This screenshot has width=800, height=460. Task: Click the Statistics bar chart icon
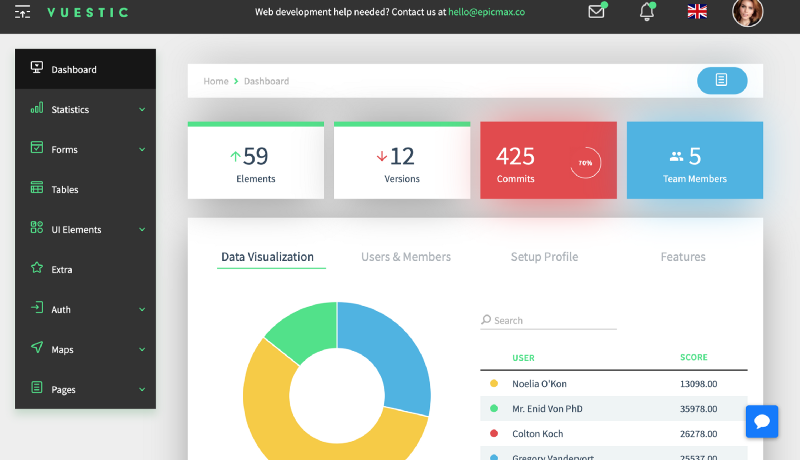(37, 108)
